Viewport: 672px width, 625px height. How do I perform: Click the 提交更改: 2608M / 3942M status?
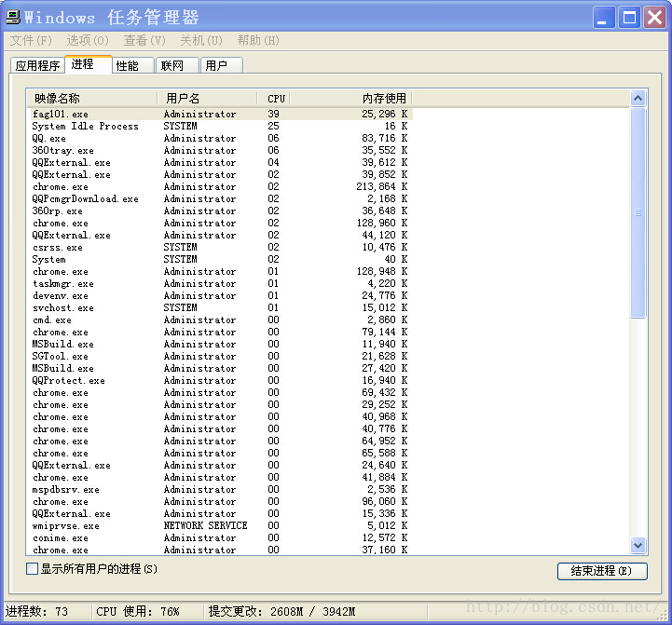(281, 611)
